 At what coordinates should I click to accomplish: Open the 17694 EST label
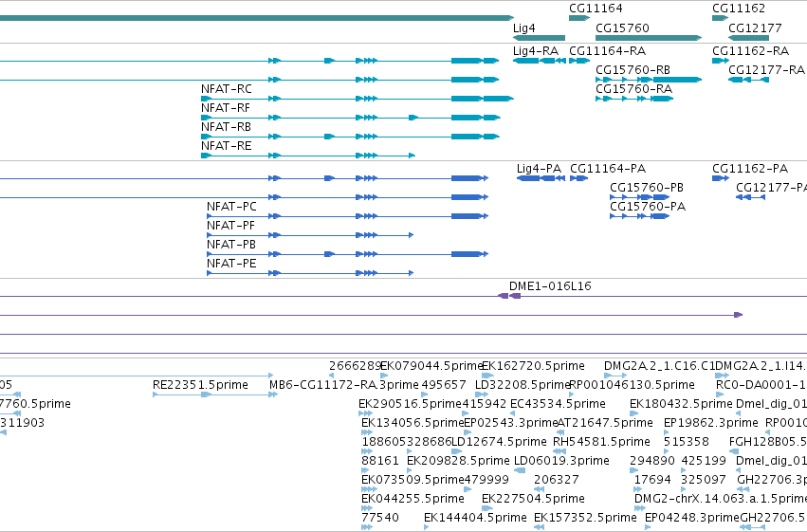pyautogui.click(x=652, y=480)
